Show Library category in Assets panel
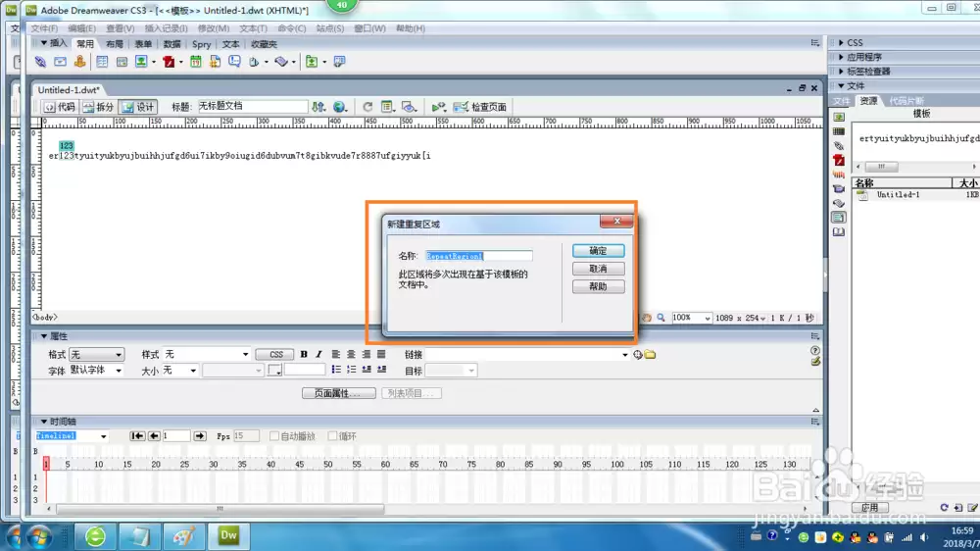 click(839, 232)
